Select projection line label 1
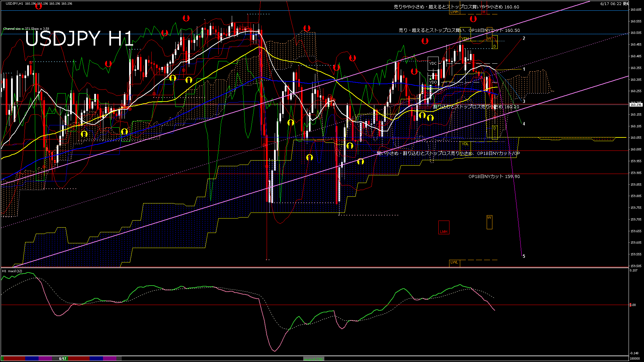644x362 pixels. coord(524,69)
